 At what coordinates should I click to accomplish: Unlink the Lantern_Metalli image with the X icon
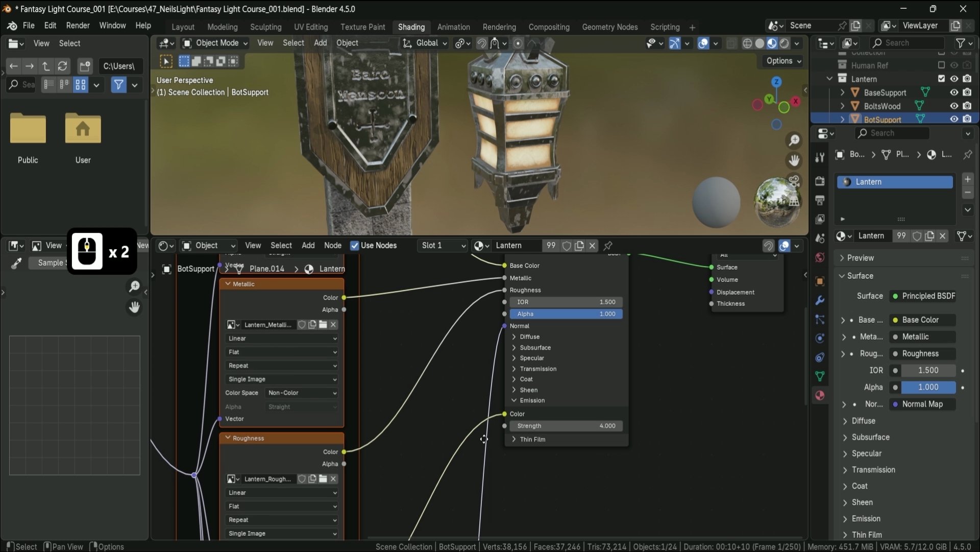tap(333, 325)
